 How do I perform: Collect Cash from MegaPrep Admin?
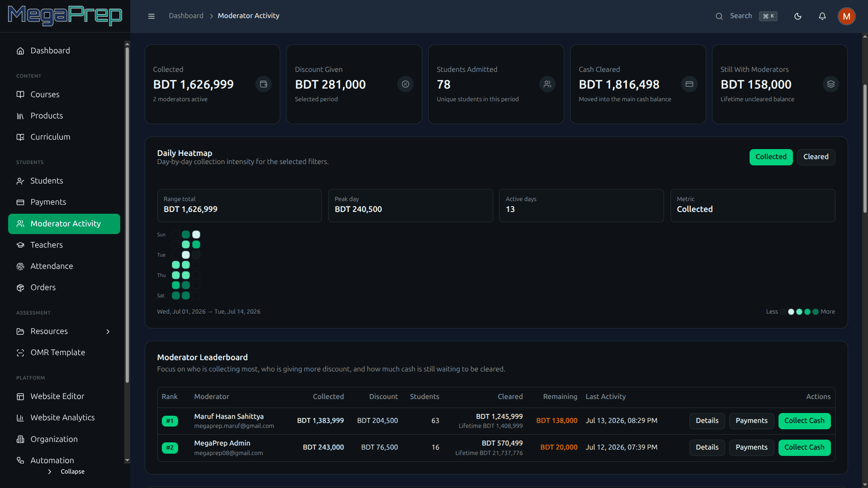(x=804, y=448)
